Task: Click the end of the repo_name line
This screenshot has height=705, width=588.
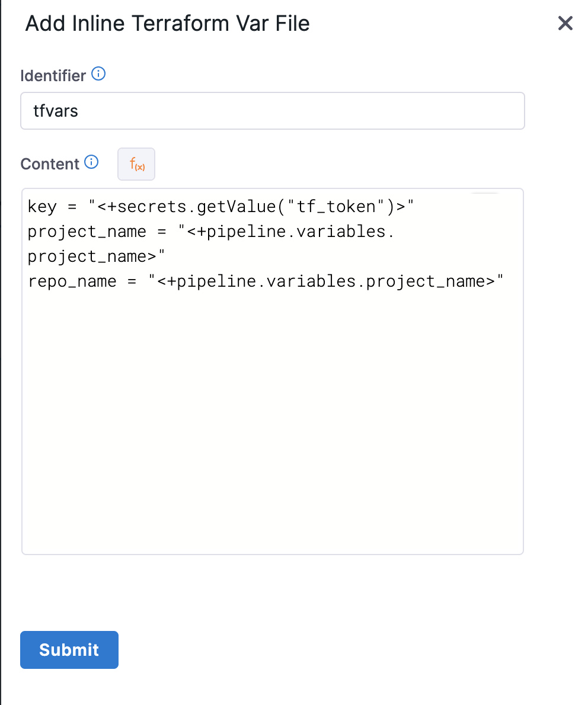Action: pyautogui.click(x=504, y=281)
